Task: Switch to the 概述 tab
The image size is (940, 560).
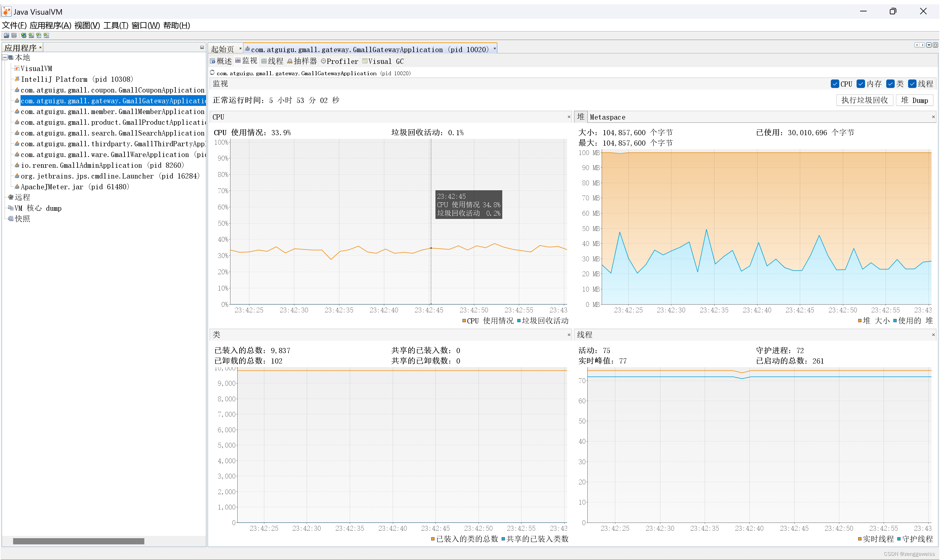Action: 221,61
